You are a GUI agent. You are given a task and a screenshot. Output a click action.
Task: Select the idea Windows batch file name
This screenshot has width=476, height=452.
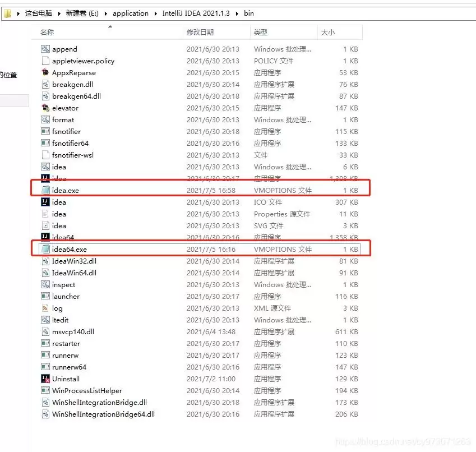(x=59, y=167)
